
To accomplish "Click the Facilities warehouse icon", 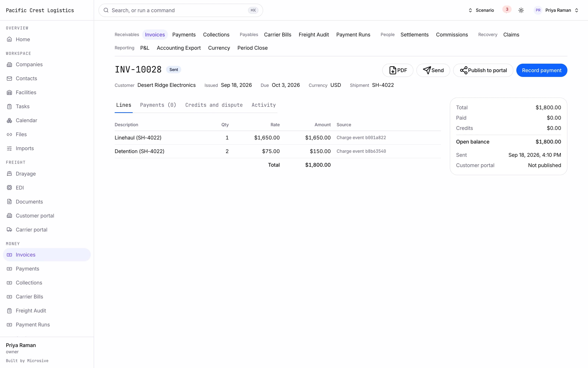I will pos(9,93).
